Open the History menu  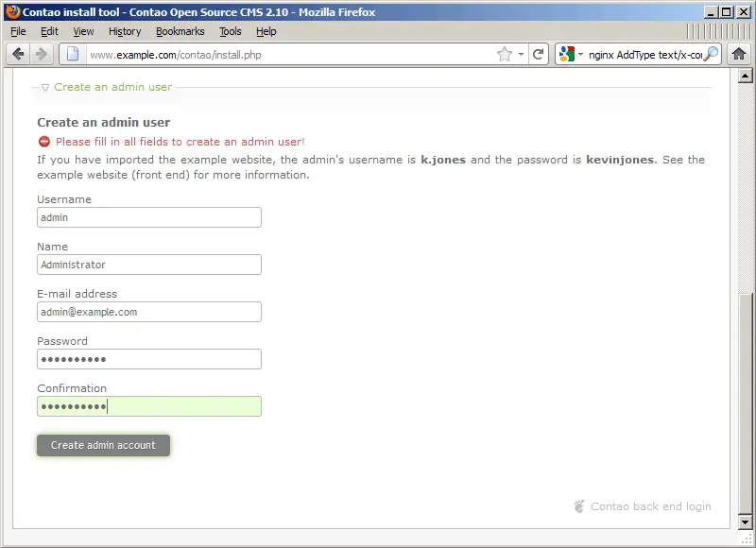click(x=125, y=31)
